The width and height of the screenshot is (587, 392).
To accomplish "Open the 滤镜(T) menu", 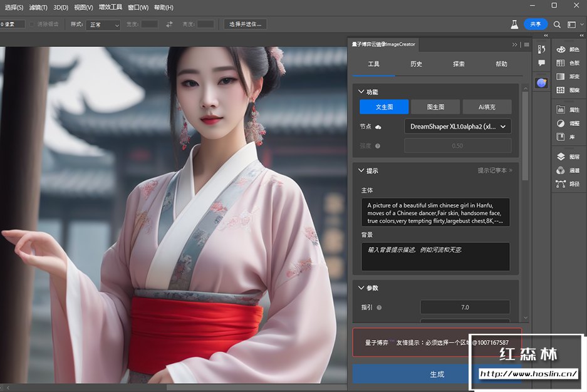I will coord(38,8).
